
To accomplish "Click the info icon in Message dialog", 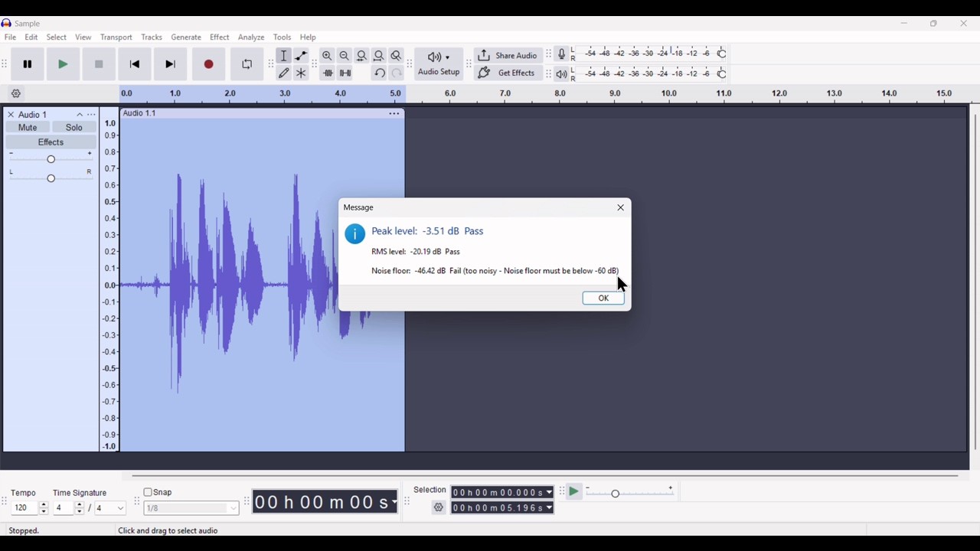I will [x=355, y=234].
